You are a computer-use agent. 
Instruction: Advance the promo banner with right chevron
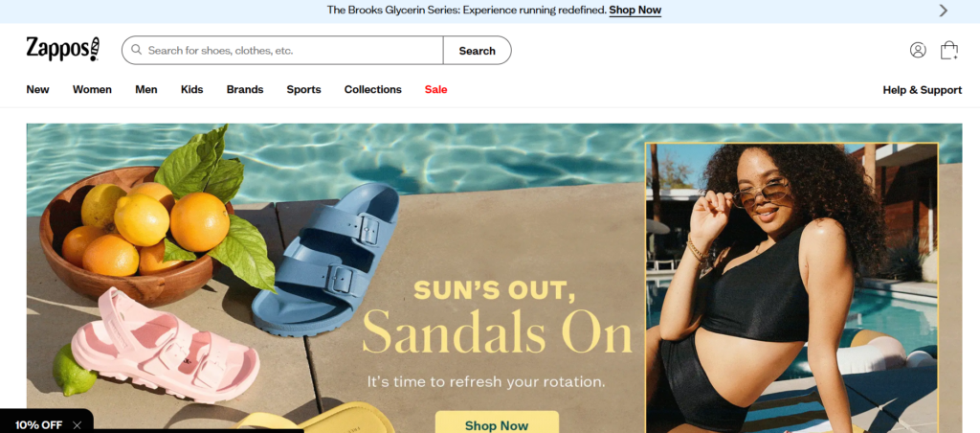(x=943, y=11)
